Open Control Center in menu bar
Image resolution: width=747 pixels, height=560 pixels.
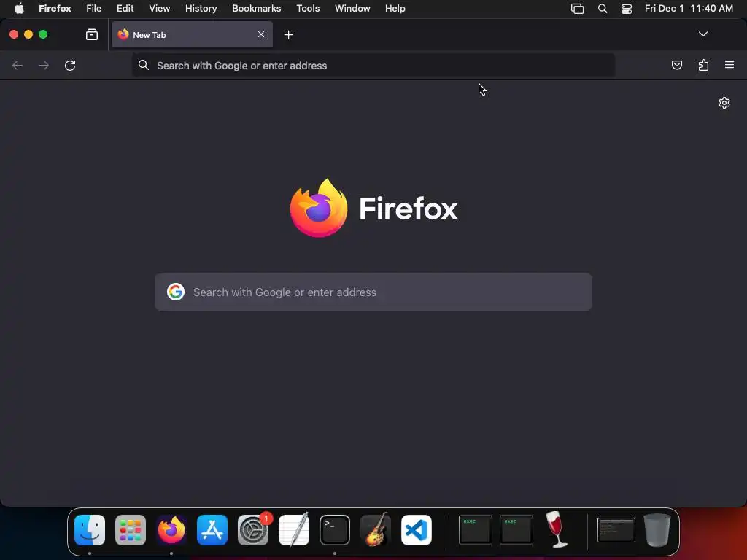tap(627, 9)
